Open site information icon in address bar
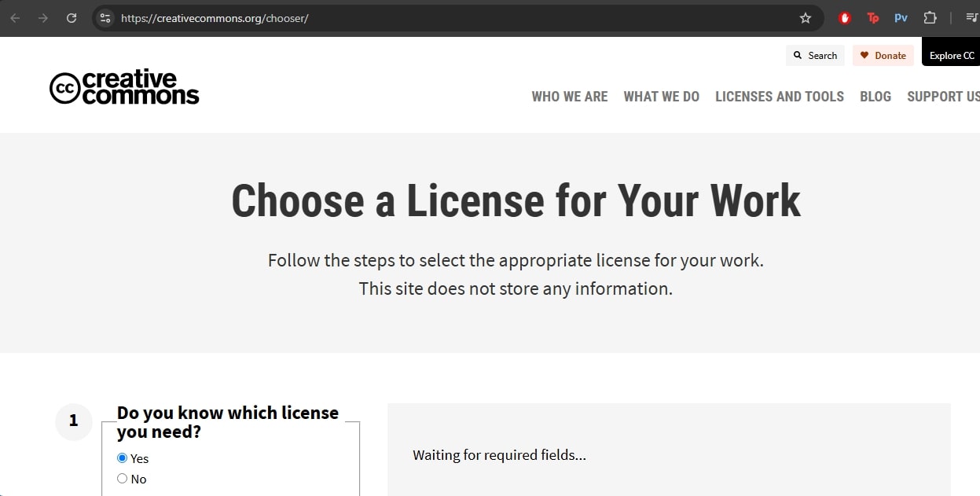The width and height of the screenshot is (980, 496). [105, 17]
